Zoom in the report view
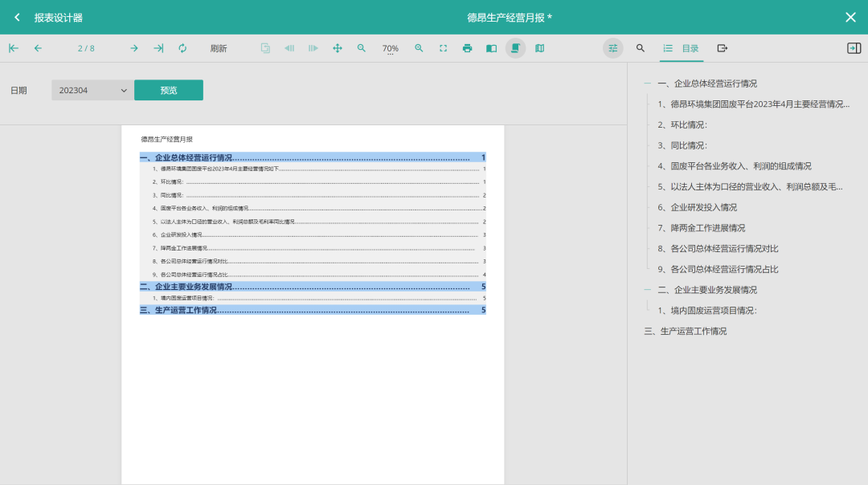868x485 pixels. [419, 48]
